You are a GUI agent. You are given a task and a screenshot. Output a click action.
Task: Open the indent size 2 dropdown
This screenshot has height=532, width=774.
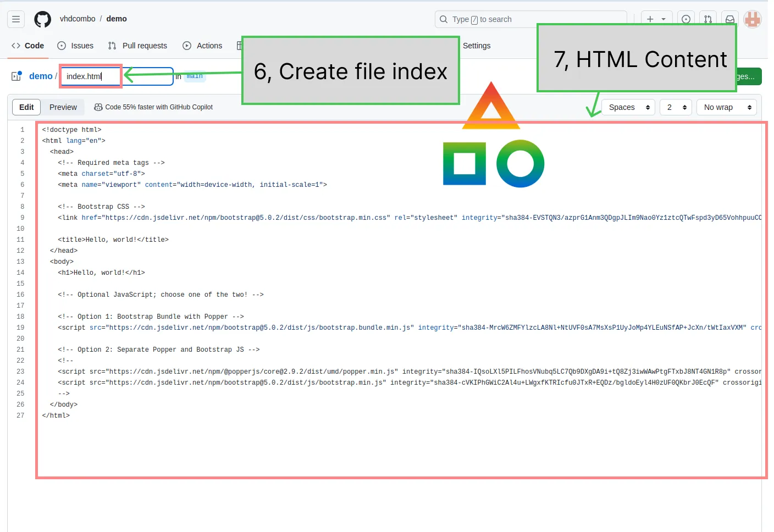point(676,107)
